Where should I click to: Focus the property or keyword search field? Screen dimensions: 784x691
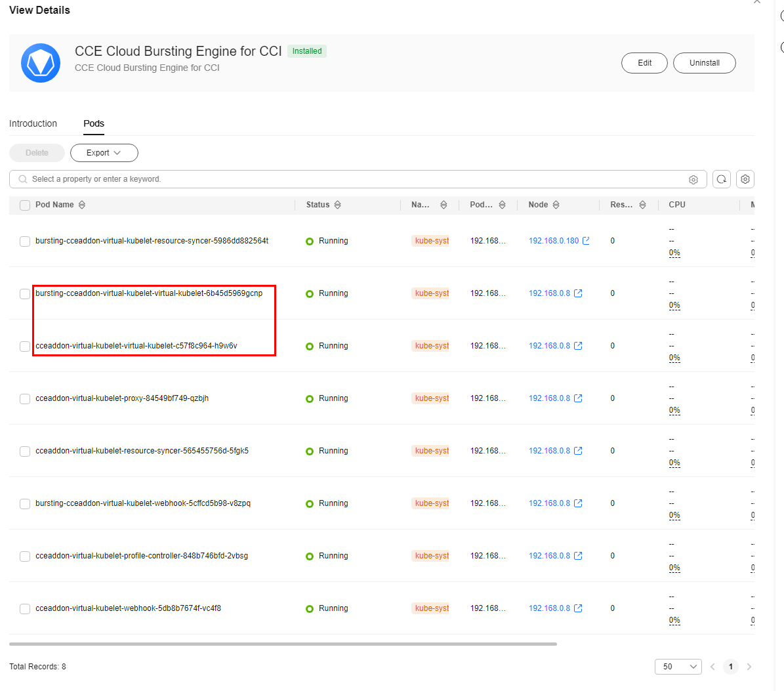coord(358,179)
